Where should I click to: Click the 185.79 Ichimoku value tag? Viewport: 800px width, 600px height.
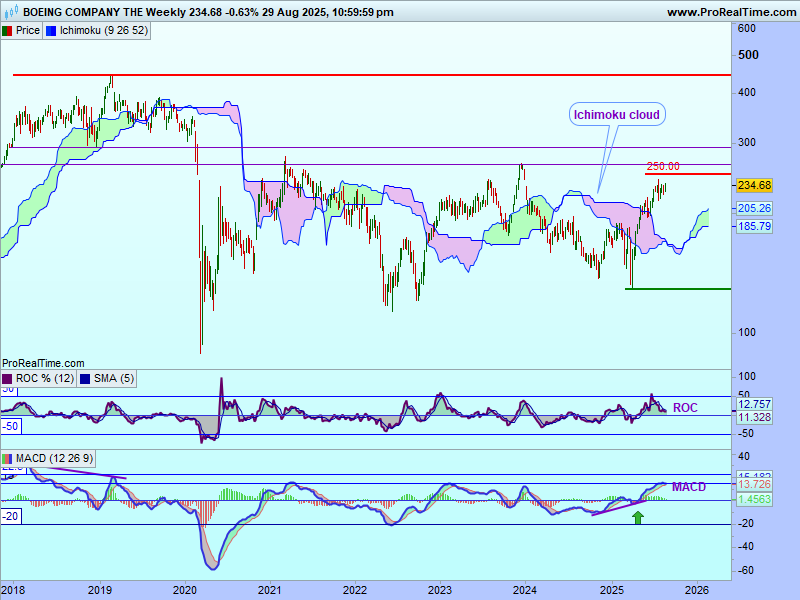(x=755, y=226)
